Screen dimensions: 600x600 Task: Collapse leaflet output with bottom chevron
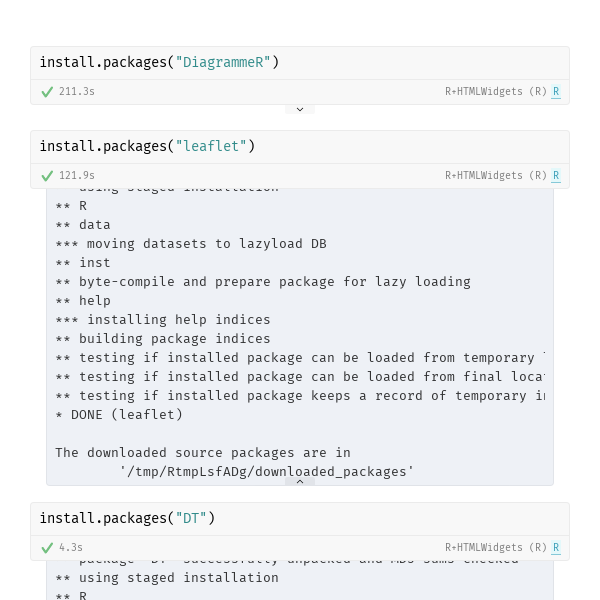[x=300, y=481]
